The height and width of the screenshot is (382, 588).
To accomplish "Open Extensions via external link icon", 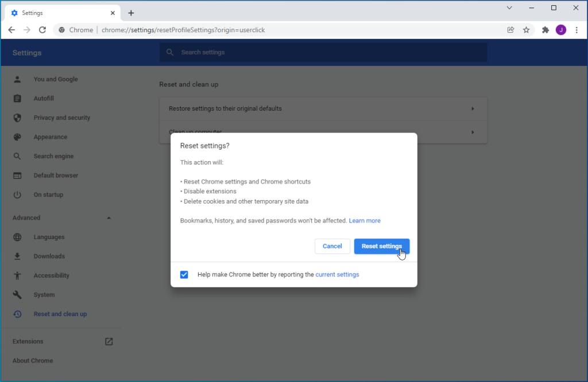I will pos(109,341).
